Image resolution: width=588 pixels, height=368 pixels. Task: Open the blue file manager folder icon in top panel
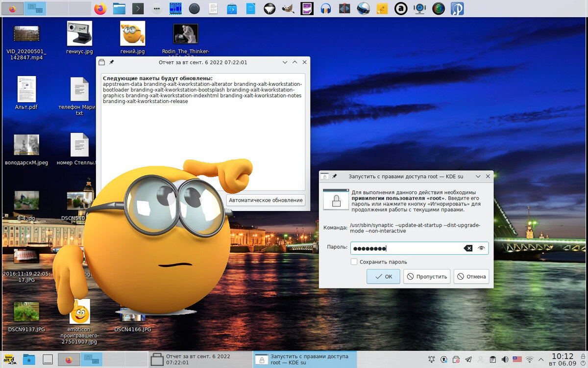119,8
